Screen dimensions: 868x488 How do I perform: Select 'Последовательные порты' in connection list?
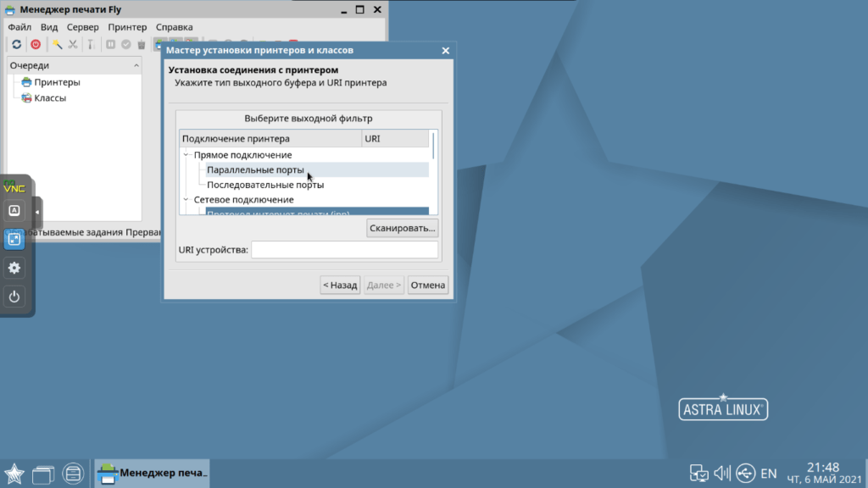265,185
